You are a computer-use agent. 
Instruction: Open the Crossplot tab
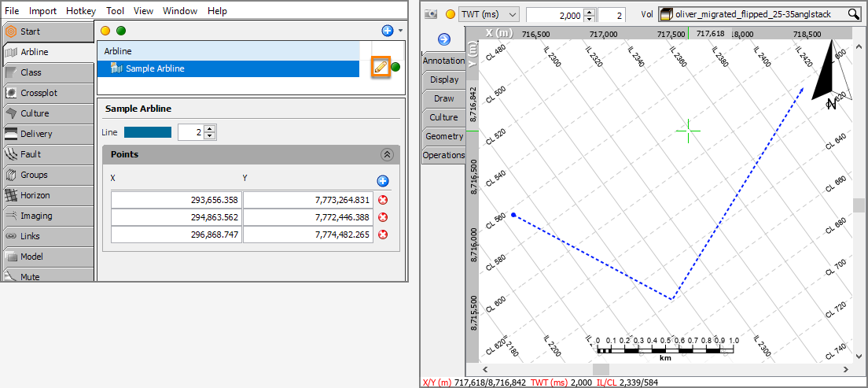tap(48, 93)
